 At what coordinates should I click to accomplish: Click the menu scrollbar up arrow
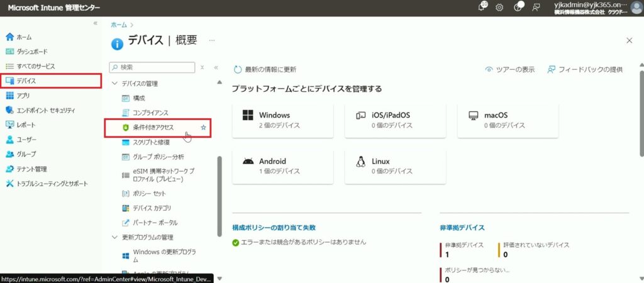[x=219, y=82]
